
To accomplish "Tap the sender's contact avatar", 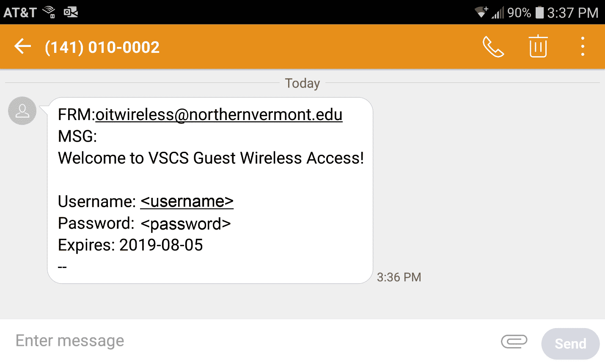I will (x=22, y=111).
